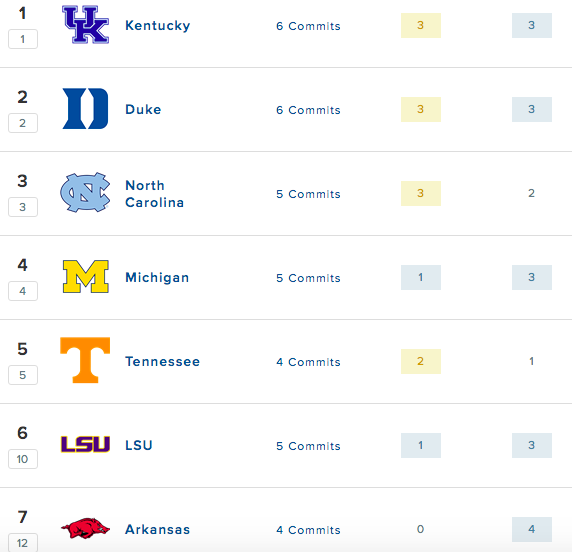Click the North Carolina NC logo

click(85, 192)
